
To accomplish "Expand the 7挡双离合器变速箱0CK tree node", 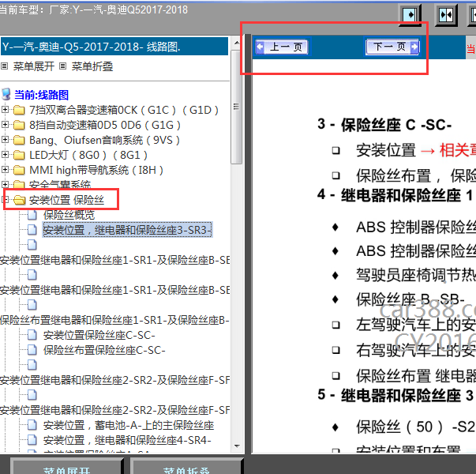I will pyautogui.click(x=6, y=110).
